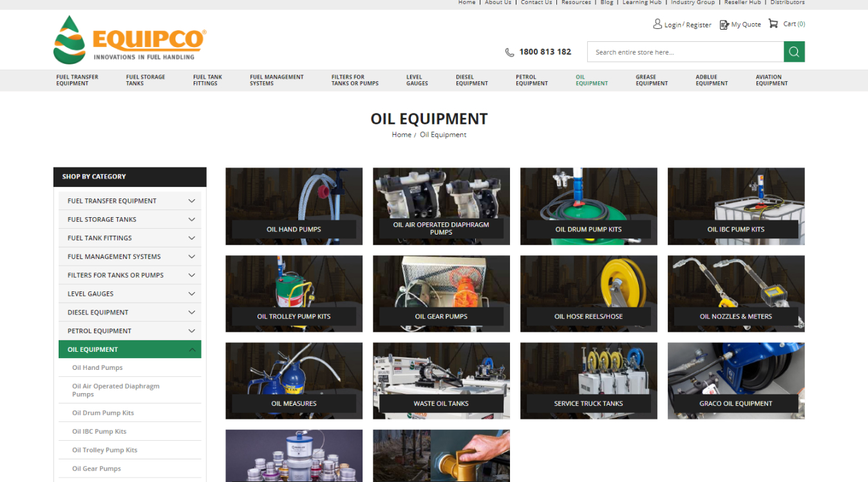Select the Oil Nozzles & Meters tile
Viewport: 868px width, 482px height.
[x=736, y=294]
